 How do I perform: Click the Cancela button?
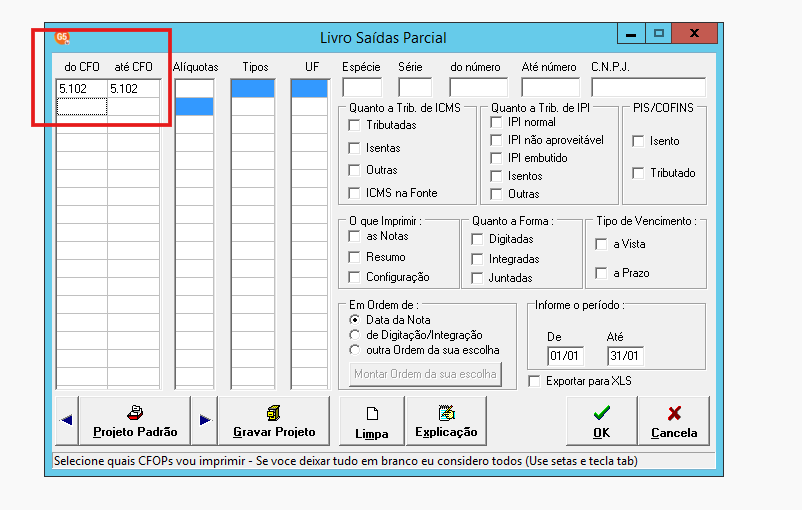(x=674, y=420)
